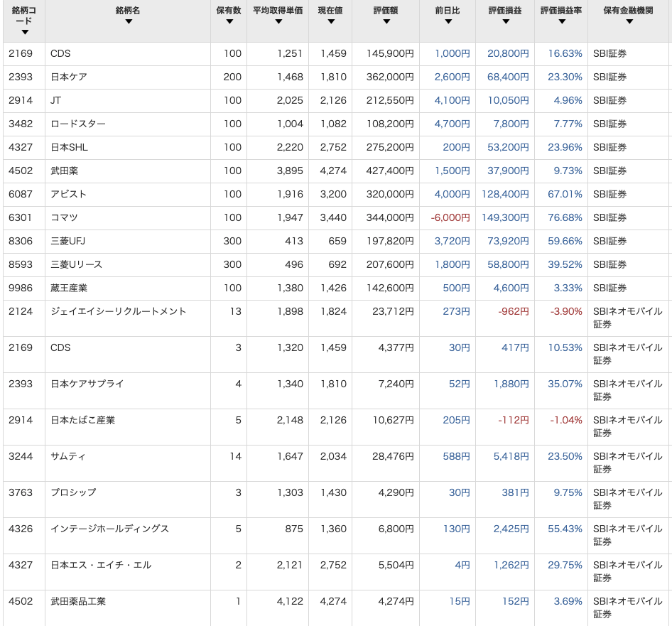Sort by 評価額 column arrow
Image resolution: width=672 pixels, height=626 pixels.
(x=386, y=21)
